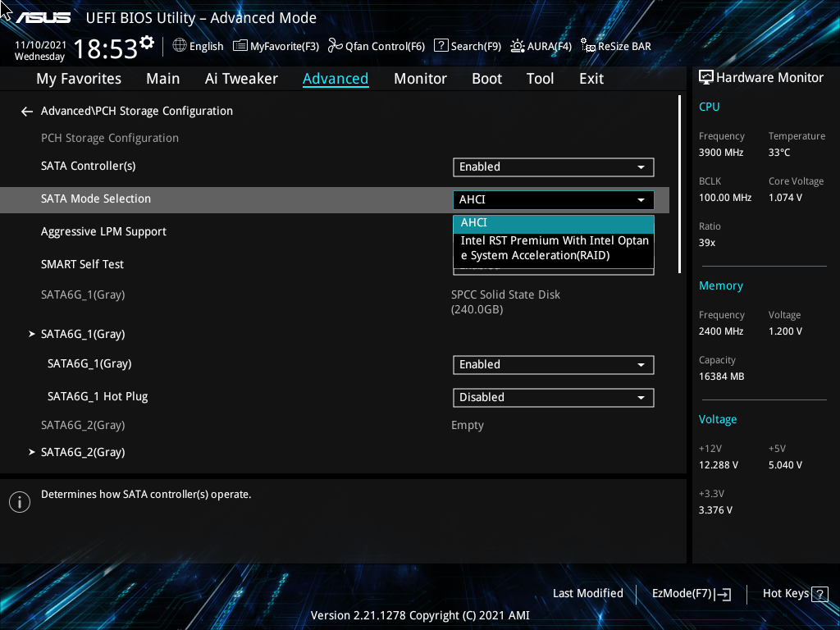Click the EzMode exit arrow icon
The image size is (840, 630).
[723, 594]
